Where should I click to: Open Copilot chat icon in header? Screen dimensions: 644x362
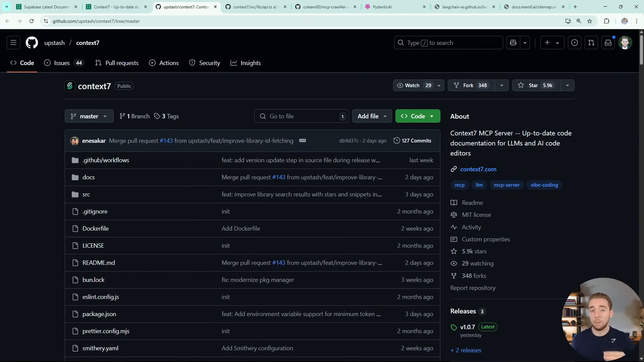pyautogui.click(x=513, y=43)
